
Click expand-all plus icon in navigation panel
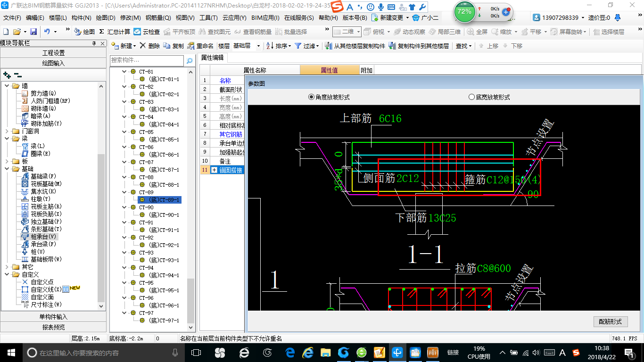coord(7,74)
